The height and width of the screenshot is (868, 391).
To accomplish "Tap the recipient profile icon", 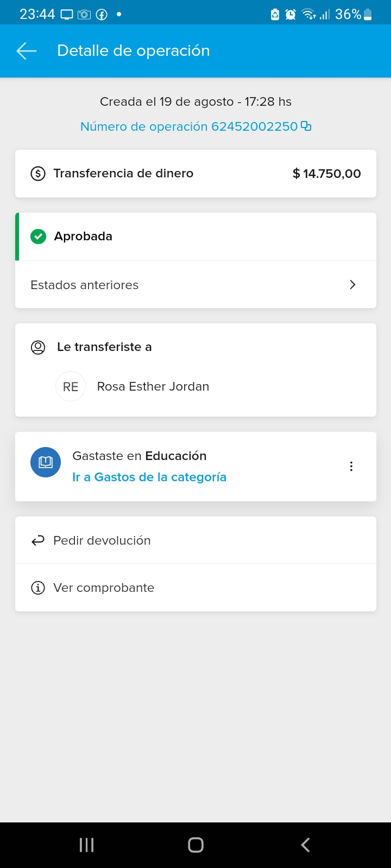I will tap(38, 347).
